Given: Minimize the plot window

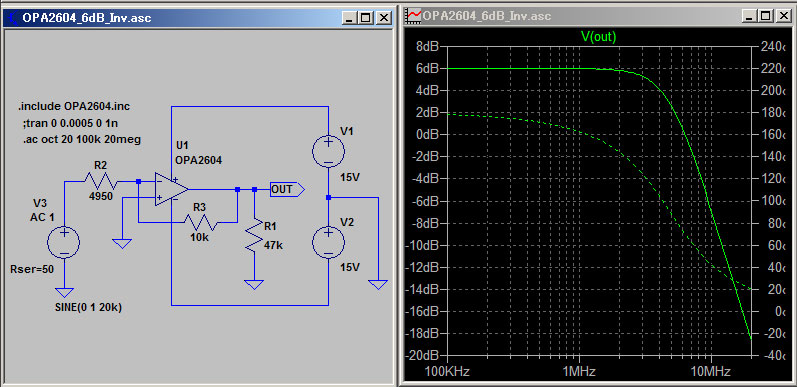Looking at the screenshot, I should point(749,16).
